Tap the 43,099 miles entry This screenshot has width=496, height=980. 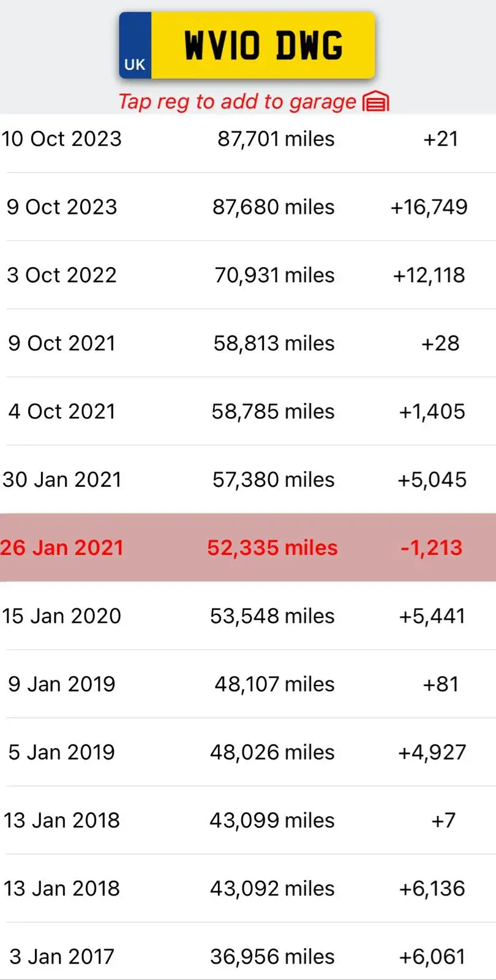click(x=272, y=820)
